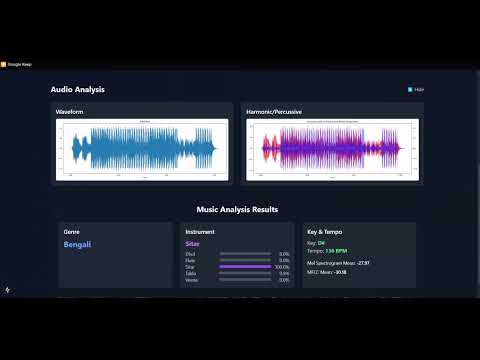Click the Instrument card label
The width and height of the screenshot is (480, 360).
[200, 232]
